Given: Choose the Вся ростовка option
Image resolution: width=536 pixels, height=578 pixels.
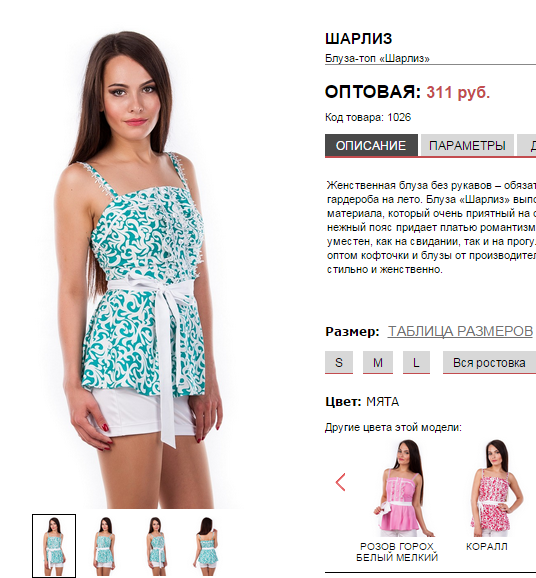Looking at the screenshot, I should click(489, 362).
